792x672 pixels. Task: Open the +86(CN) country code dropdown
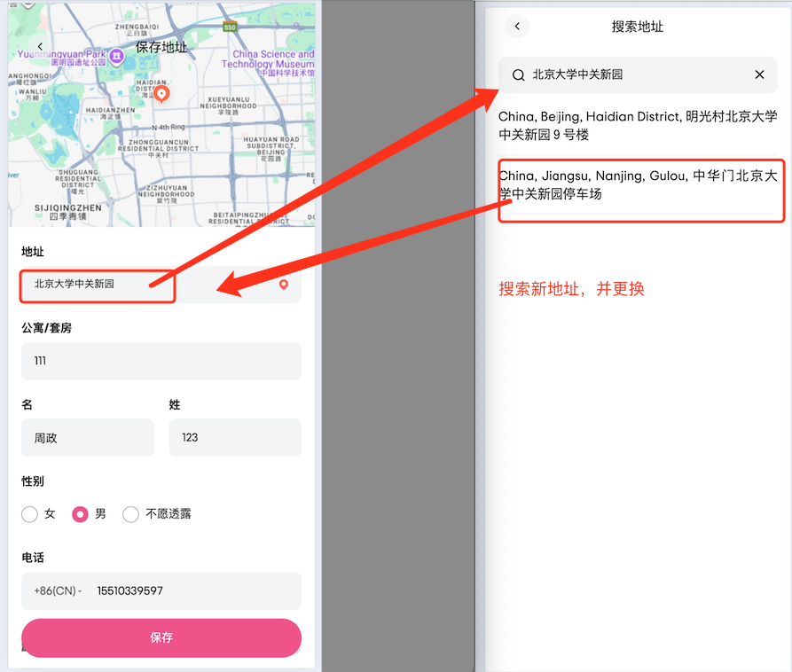58,591
